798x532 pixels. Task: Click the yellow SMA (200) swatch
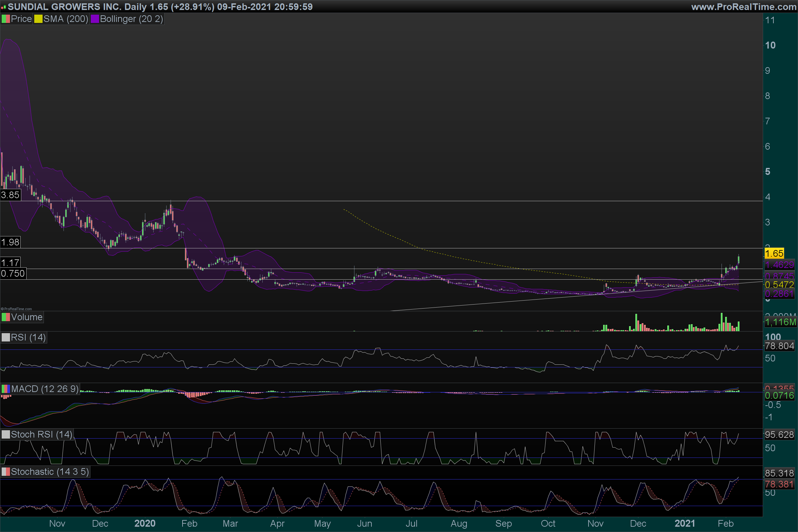coord(38,19)
